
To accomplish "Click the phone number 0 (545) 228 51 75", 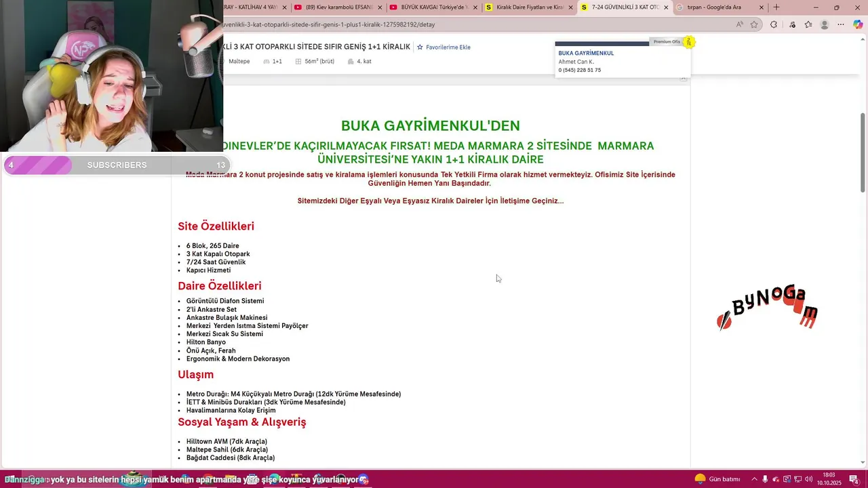I will click(579, 70).
